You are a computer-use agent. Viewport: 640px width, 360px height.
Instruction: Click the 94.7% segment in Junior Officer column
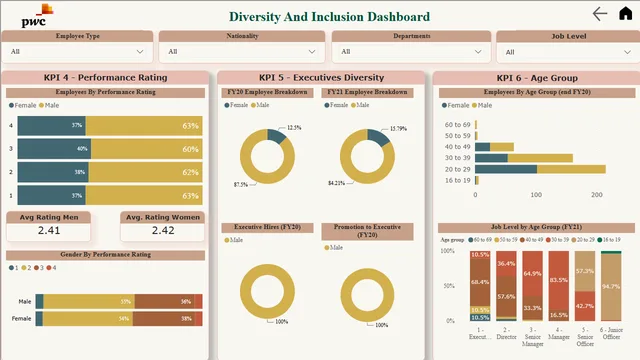tap(611, 287)
